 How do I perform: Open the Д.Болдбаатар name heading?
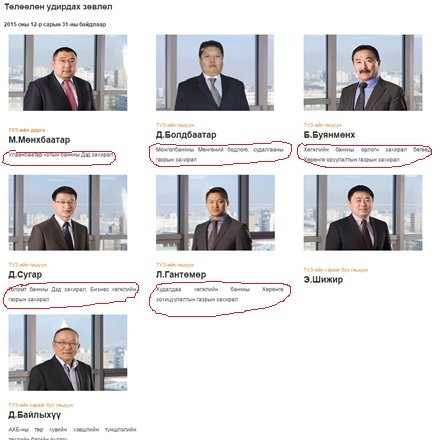pos(186,135)
